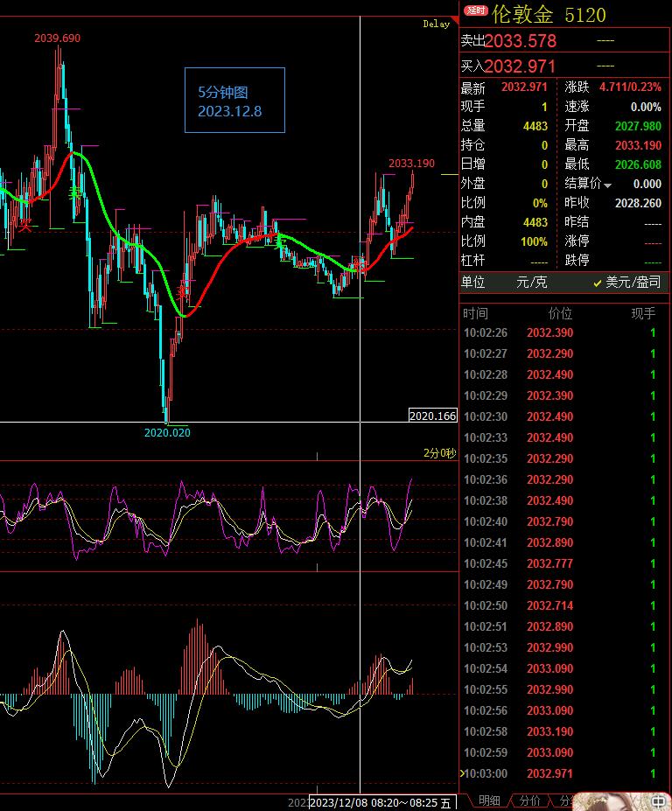Screen dimensions: 672x811
Task: Open the 明细 tab
Action: [489, 801]
